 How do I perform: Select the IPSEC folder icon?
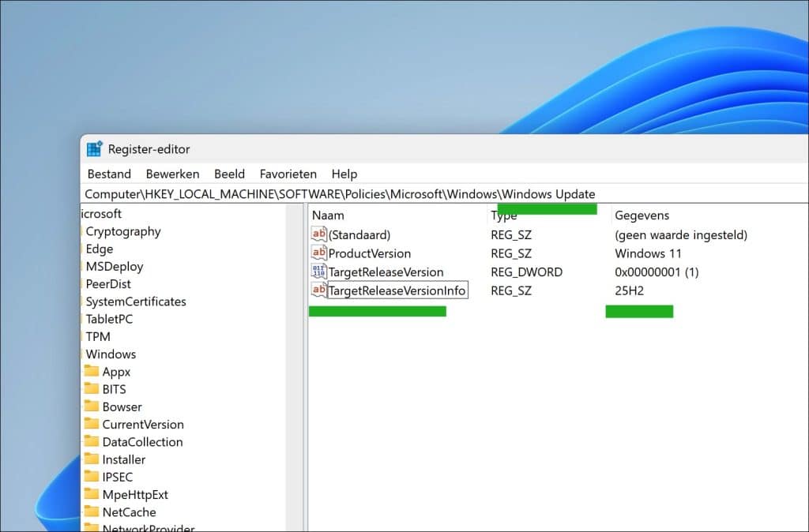[92, 476]
